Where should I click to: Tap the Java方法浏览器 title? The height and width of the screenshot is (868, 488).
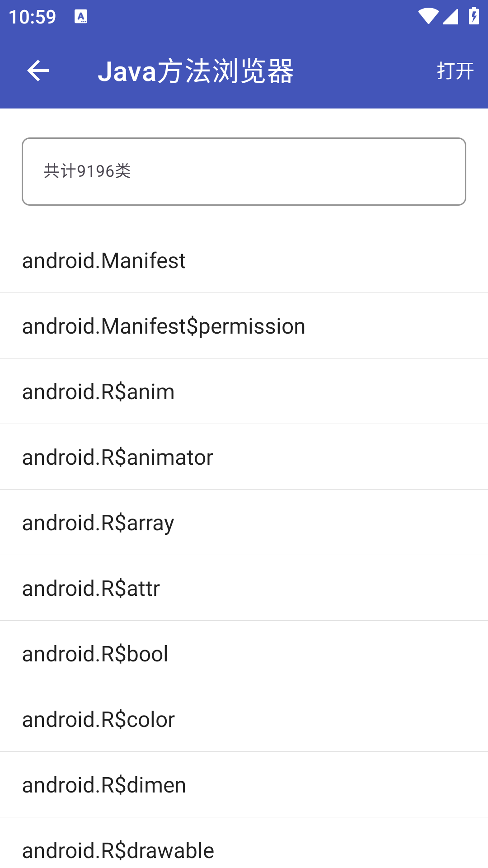pos(196,71)
